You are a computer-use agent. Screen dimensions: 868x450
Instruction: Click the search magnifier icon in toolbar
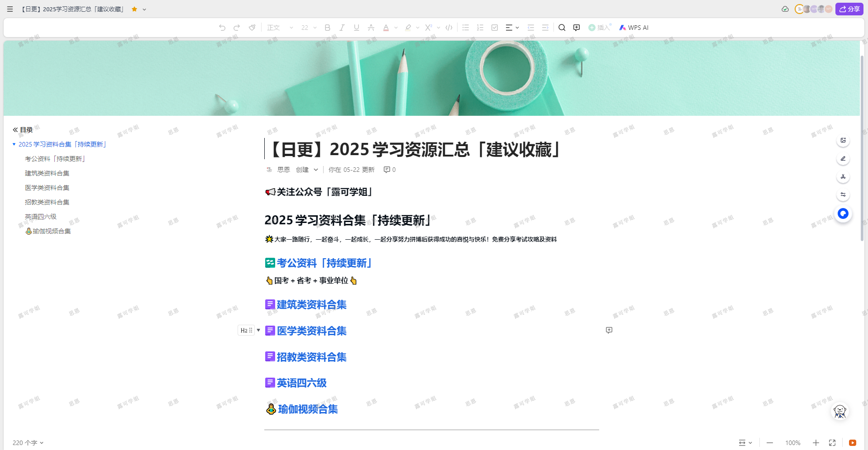click(562, 28)
